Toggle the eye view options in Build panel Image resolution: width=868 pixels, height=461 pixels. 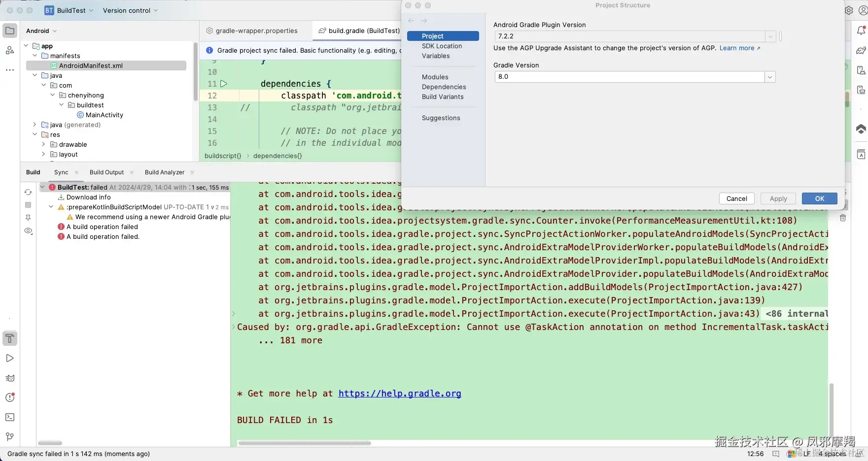pos(28,231)
